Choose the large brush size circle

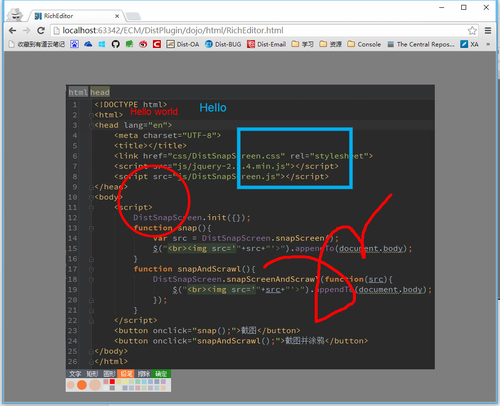pyautogui.click(x=95, y=385)
